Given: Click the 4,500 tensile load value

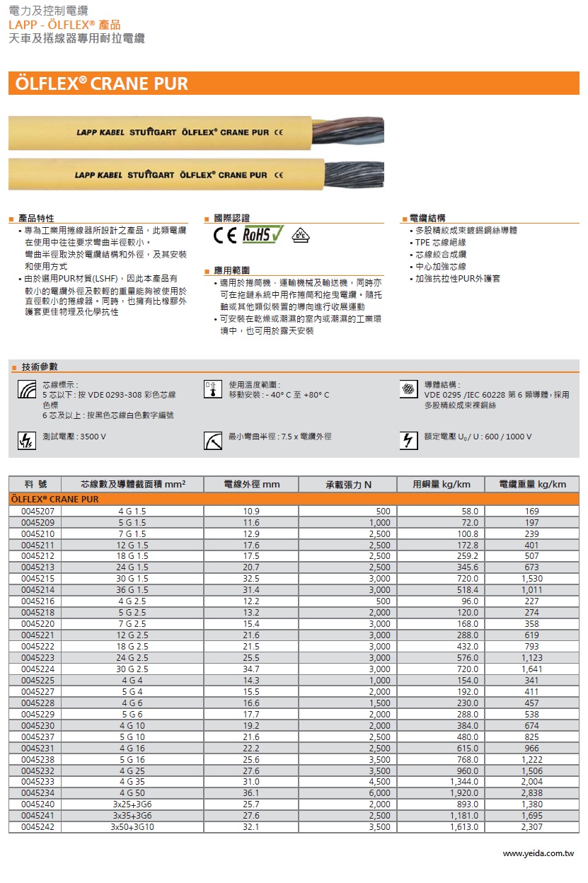Looking at the screenshot, I should click(x=379, y=782).
